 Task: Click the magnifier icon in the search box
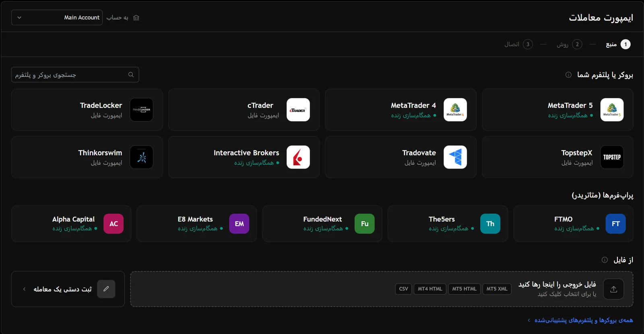tap(131, 75)
